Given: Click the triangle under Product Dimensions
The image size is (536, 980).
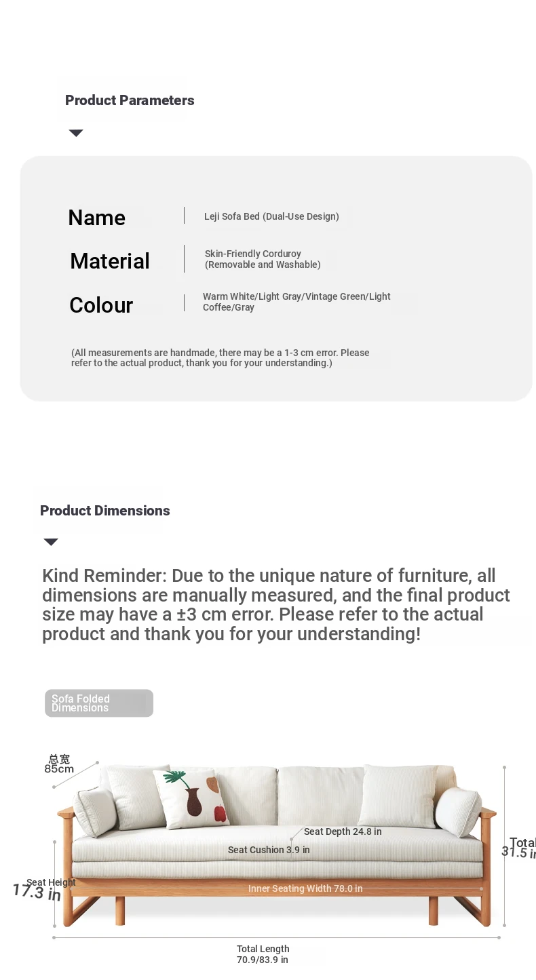Looking at the screenshot, I should point(51,542).
